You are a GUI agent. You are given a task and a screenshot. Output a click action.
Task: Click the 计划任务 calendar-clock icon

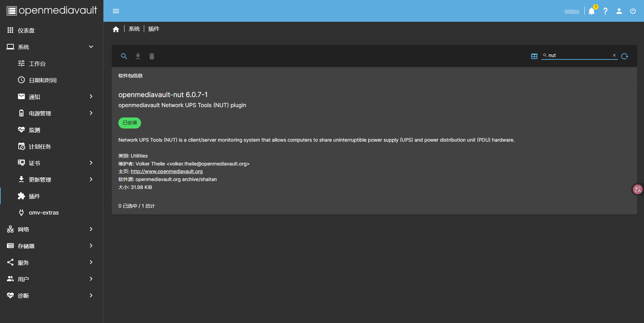21,146
